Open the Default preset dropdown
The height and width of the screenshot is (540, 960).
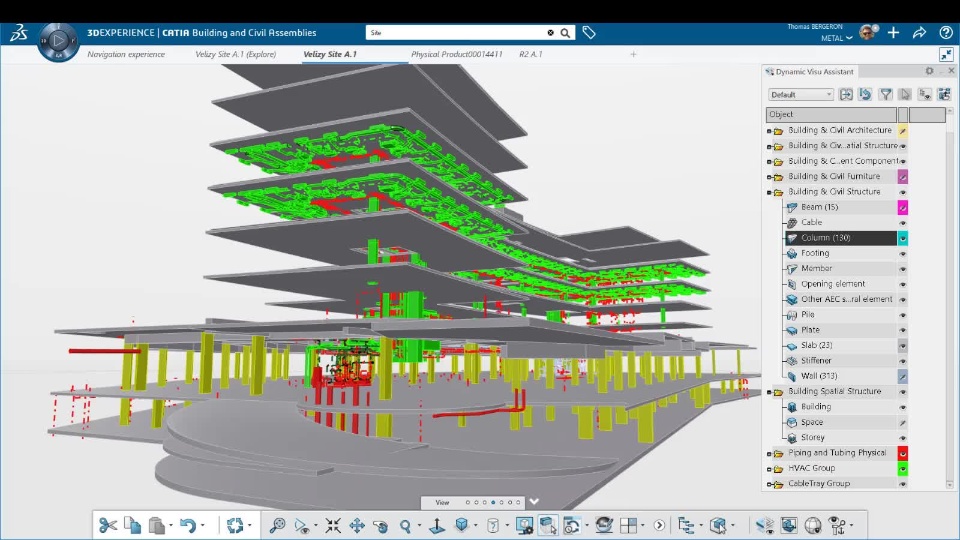pyautogui.click(x=801, y=94)
